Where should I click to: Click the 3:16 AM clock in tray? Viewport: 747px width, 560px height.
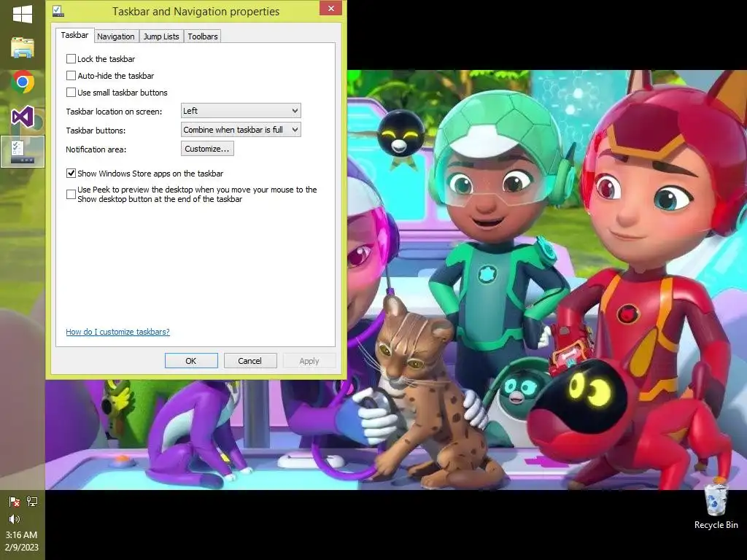pos(21,535)
